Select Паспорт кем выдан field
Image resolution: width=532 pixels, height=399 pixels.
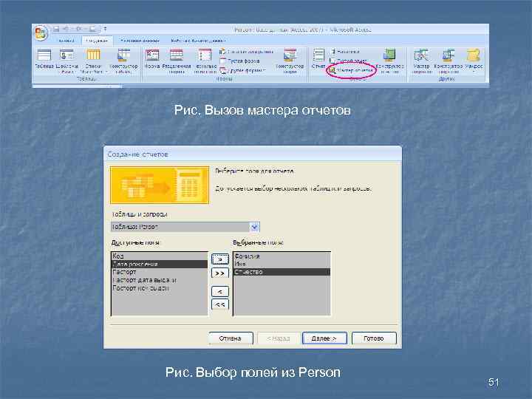pos(159,288)
